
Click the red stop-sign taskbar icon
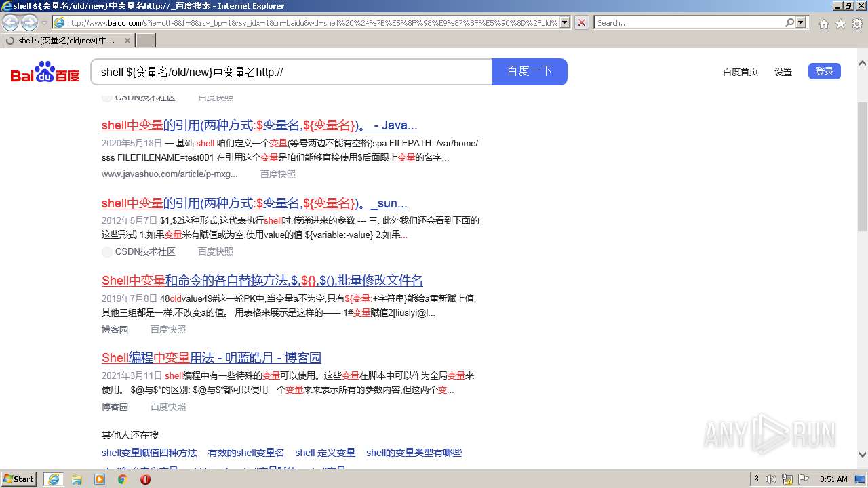point(145,479)
